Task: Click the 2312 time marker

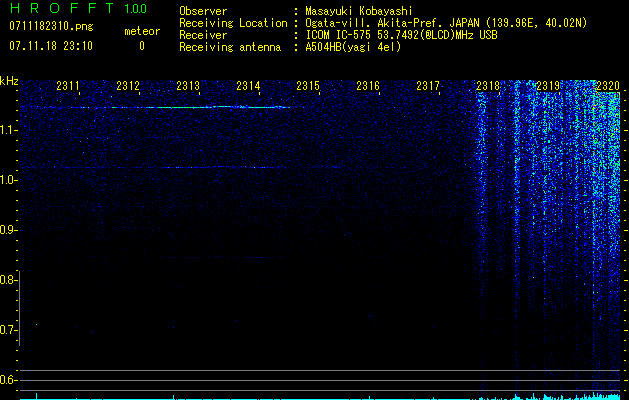Action: point(128,85)
